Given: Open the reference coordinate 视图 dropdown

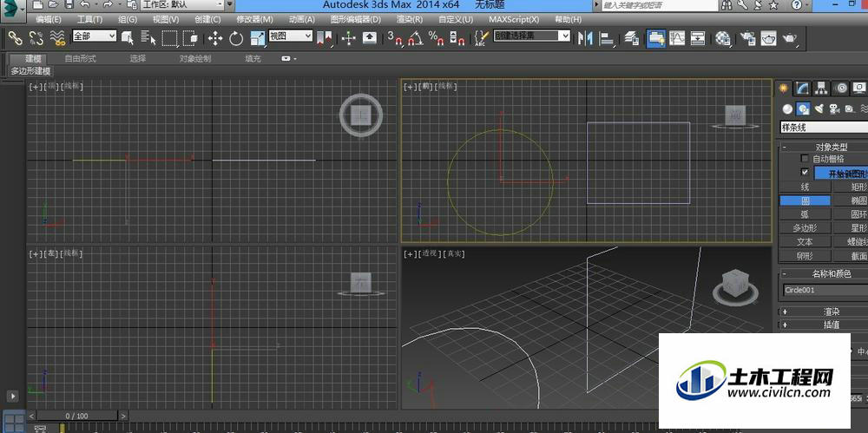Looking at the screenshot, I should point(291,36).
